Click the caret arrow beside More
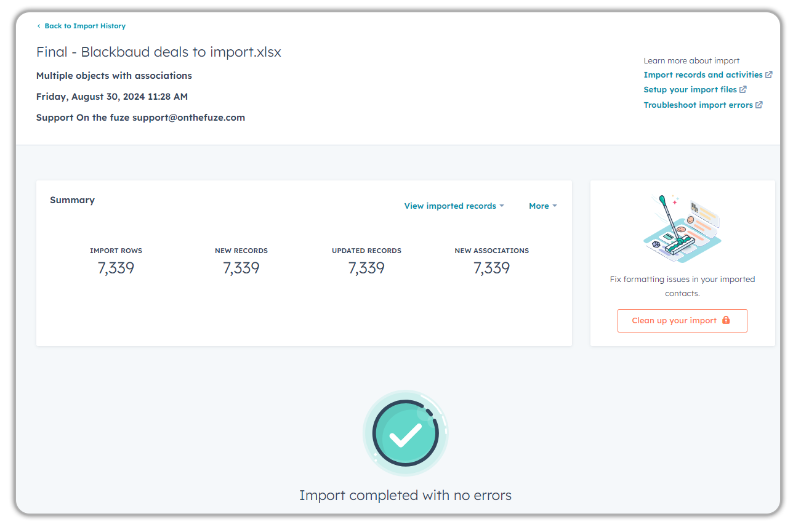793x532 pixels. click(x=555, y=206)
